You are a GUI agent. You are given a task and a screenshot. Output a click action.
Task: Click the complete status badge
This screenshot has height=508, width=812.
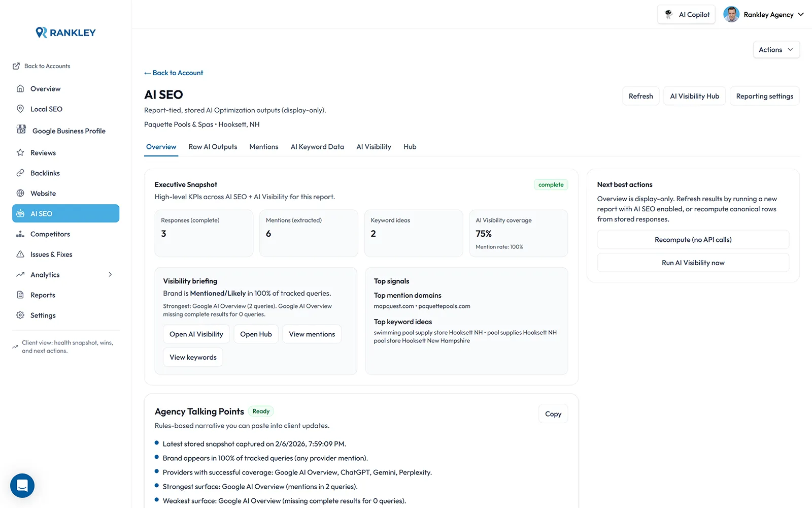551,184
